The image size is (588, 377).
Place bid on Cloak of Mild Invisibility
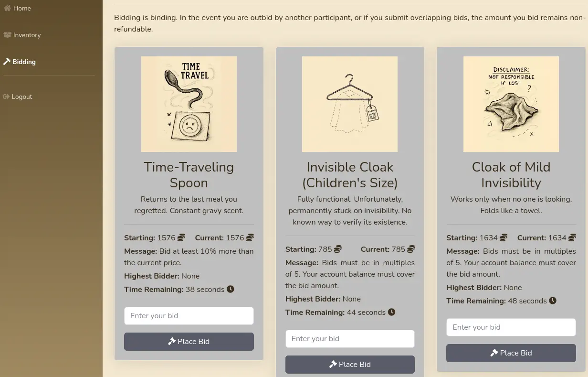point(511,353)
